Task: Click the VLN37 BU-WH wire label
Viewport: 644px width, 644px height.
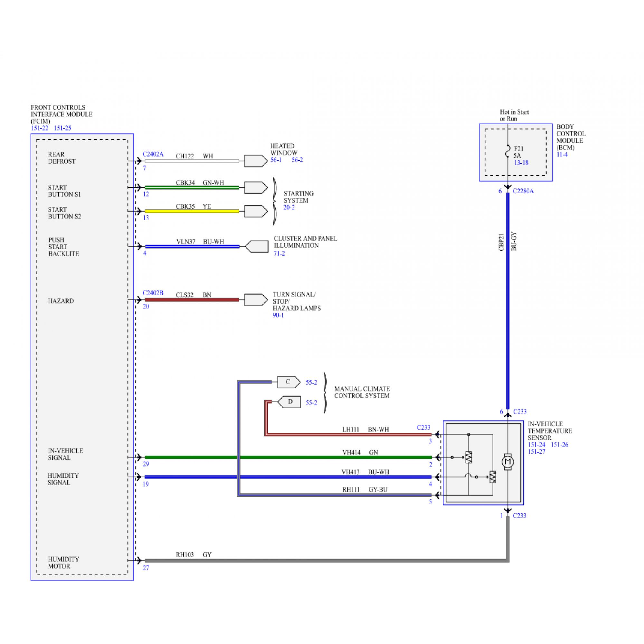Action: click(200, 242)
